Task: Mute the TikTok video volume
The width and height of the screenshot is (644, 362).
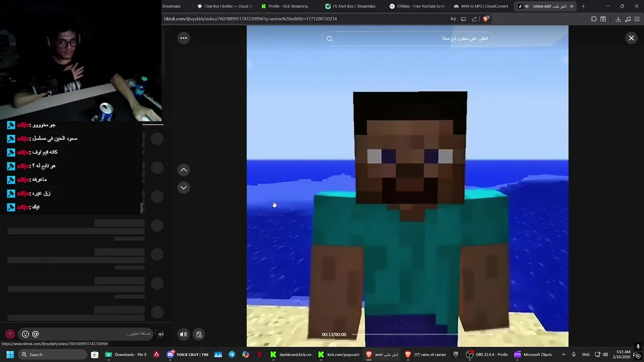Action: (184, 334)
